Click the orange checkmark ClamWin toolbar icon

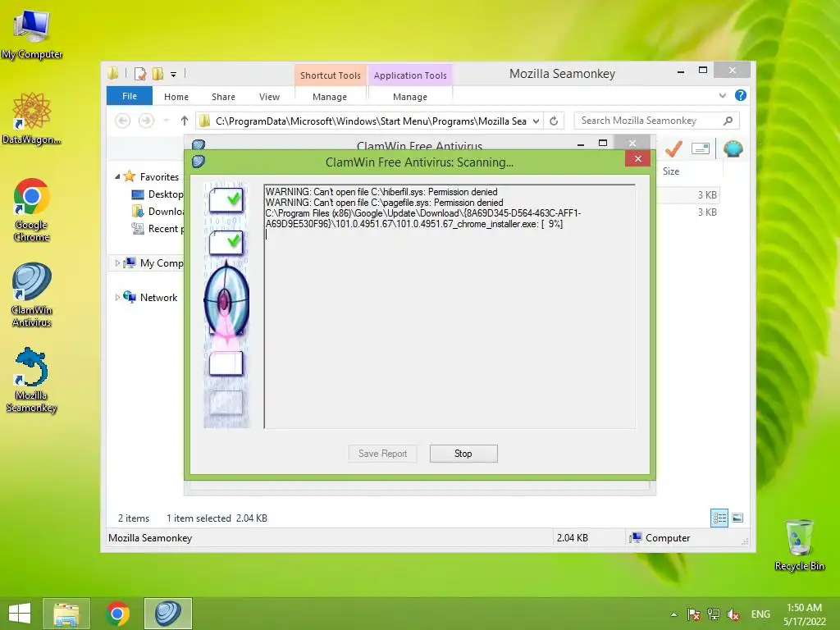tap(674, 148)
